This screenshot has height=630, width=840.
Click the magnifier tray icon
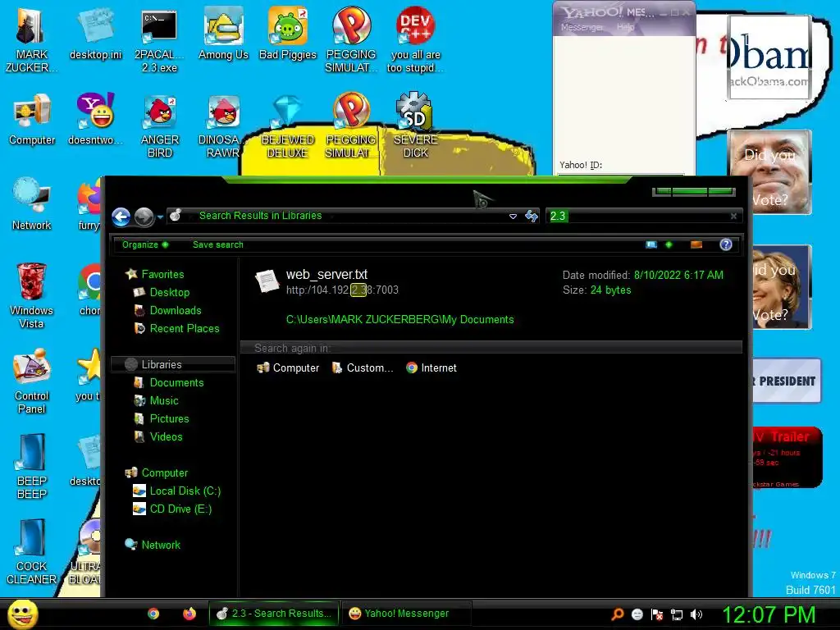pos(617,614)
